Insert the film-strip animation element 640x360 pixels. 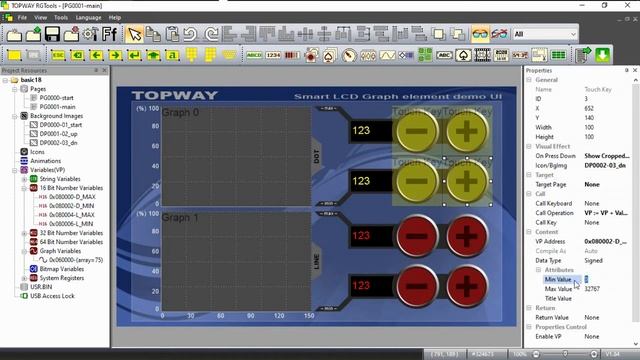(x=482, y=55)
